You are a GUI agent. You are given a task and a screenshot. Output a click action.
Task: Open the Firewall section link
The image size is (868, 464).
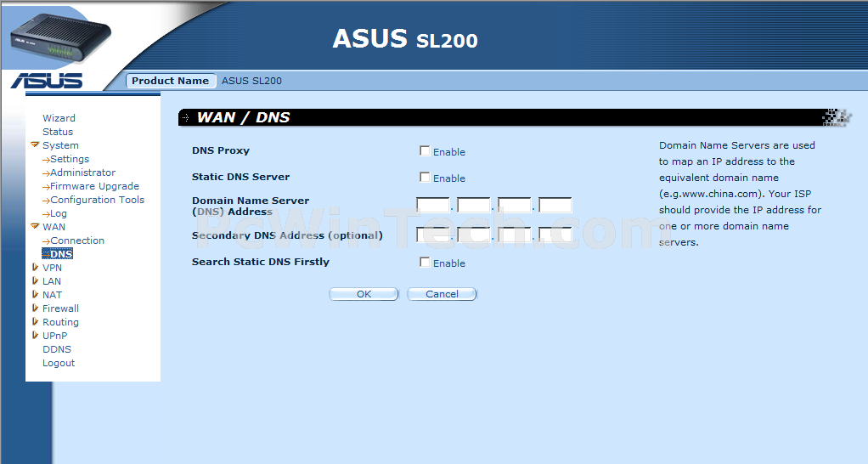pos(60,308)
